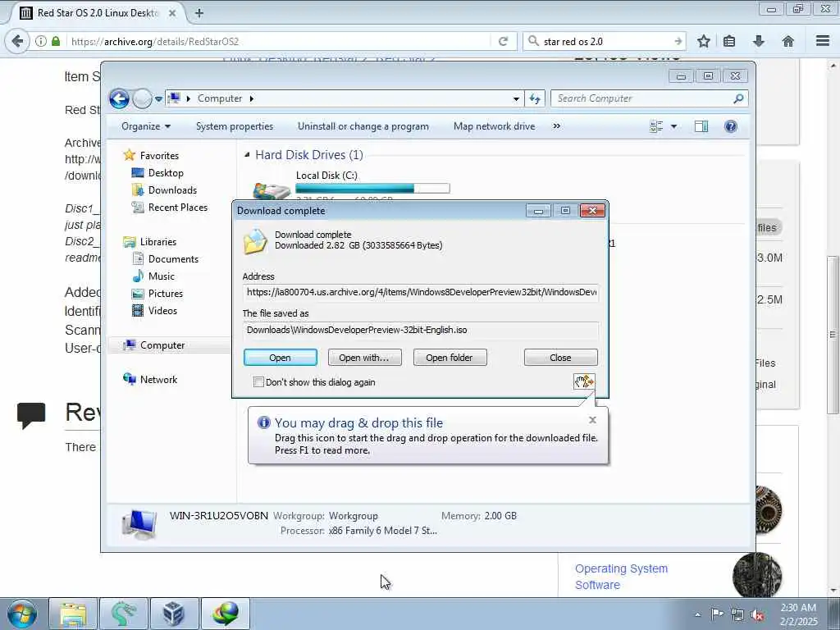Click the search magnifier in Explorer

pos(738,98)
